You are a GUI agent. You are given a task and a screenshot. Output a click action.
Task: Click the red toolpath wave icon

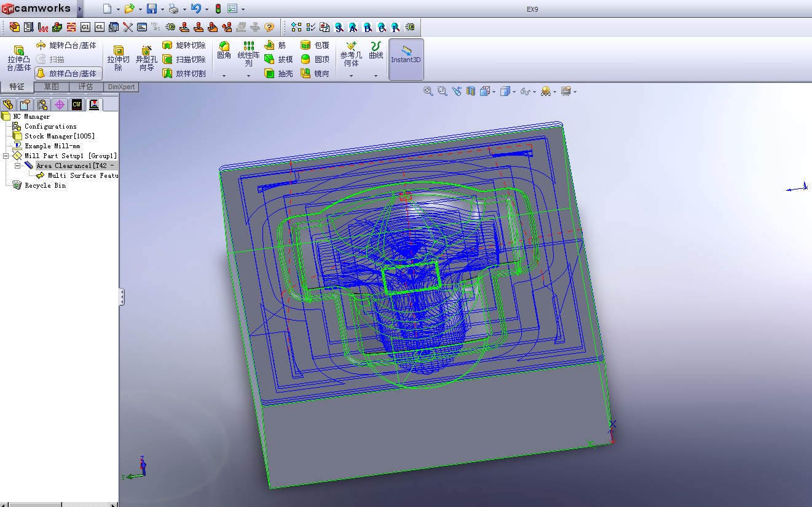click(x=42, y=27)
